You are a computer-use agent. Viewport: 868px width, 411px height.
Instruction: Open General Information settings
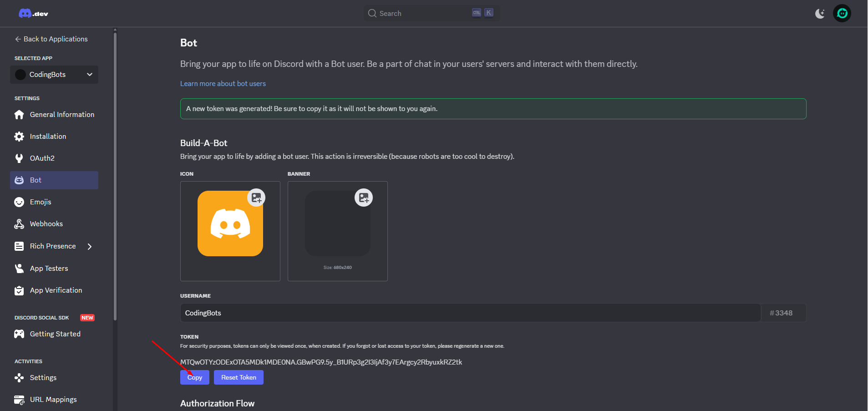pyautogui.click(x=54, y=115)
